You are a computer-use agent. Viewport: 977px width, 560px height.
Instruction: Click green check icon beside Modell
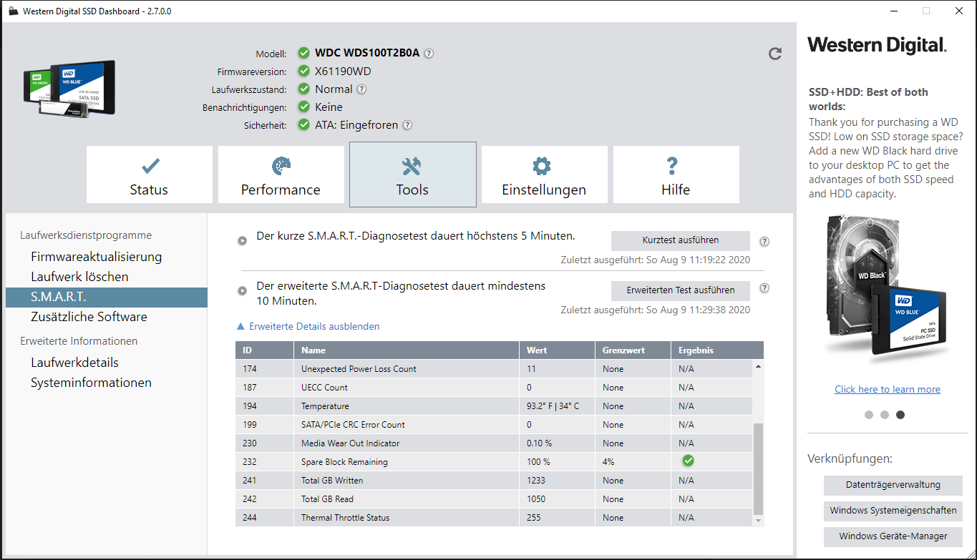click(x=304, y=53)
